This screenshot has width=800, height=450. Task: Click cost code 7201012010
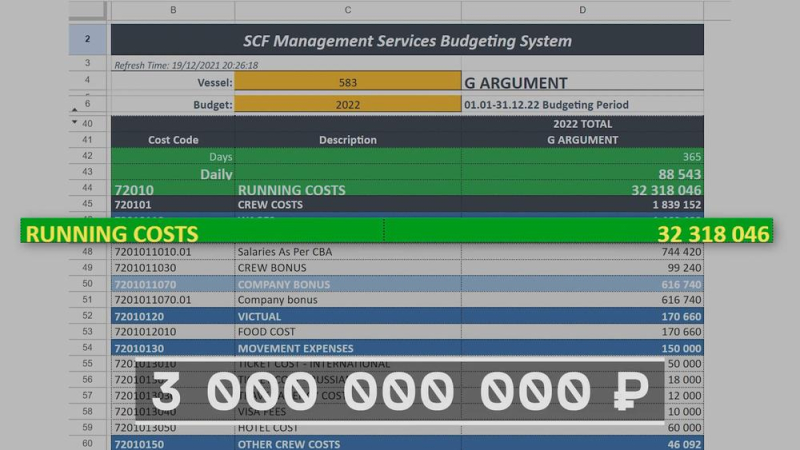point(145,332)
